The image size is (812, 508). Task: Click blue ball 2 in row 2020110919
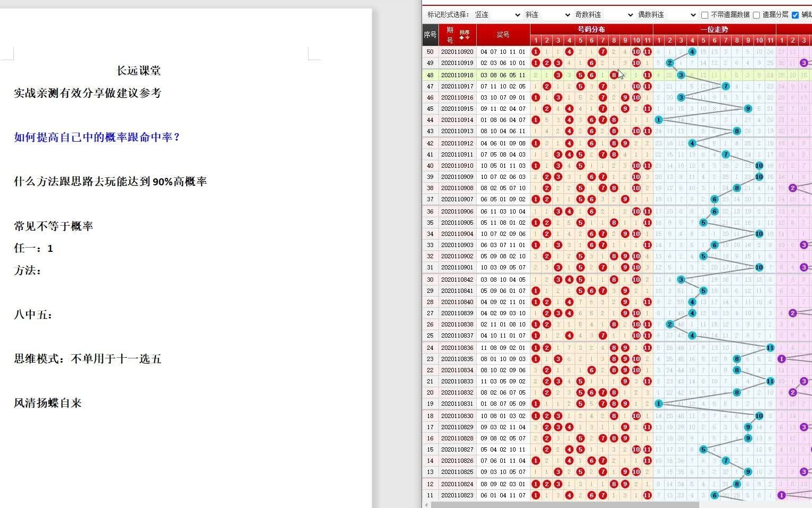click(669, 63)
